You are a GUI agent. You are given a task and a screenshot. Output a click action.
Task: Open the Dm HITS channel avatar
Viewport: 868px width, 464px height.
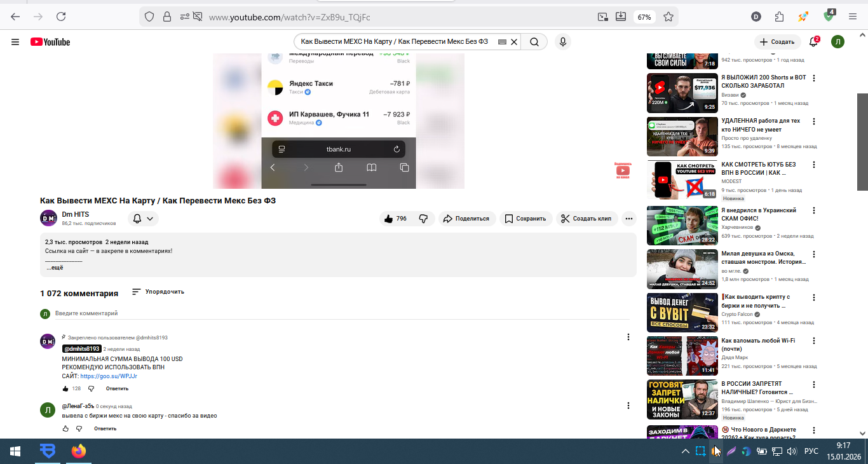tap(48, 218)
